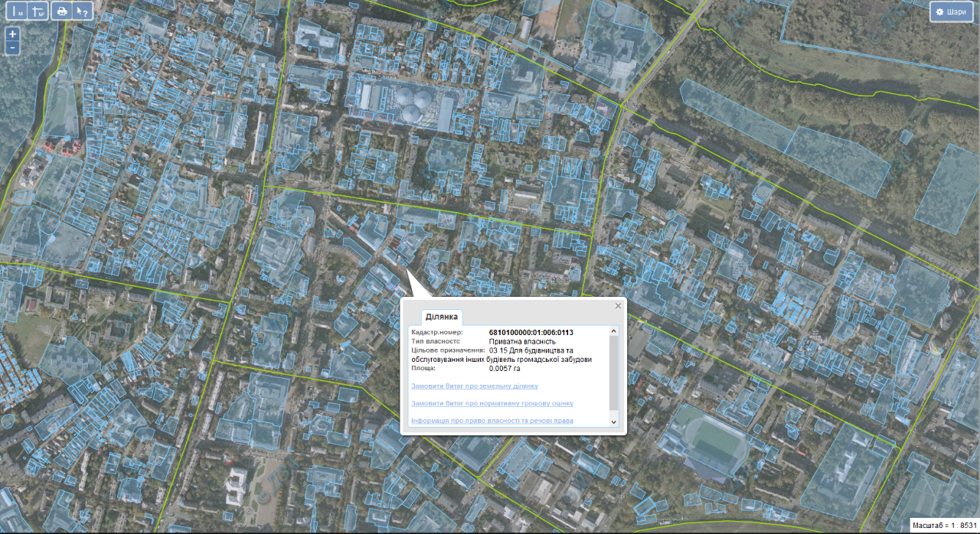980x534 pixels.
Task: Click the print map icon
Action: tap(62, 11)
